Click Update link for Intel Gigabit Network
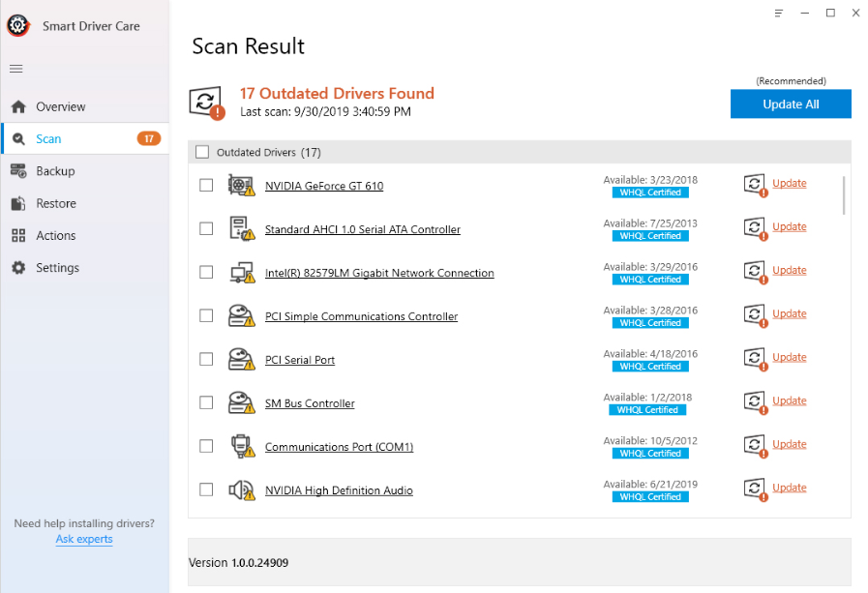Screen dimensions: 868x593 790,270
